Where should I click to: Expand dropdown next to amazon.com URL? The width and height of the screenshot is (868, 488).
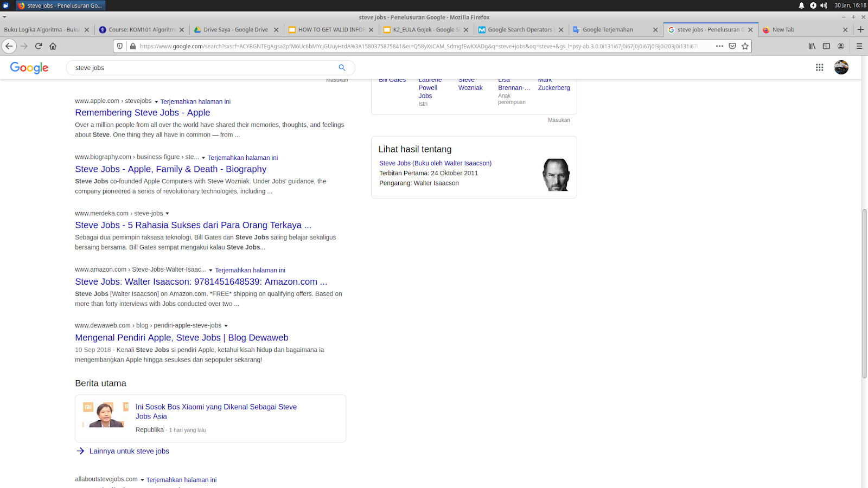click(x=210, y=270)
